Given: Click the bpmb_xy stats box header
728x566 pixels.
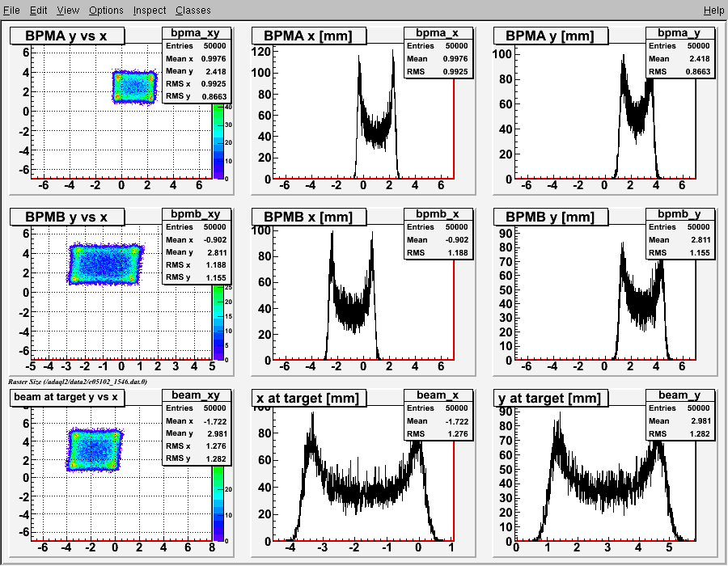Looking at the screenshot, I should pos(197,214).
